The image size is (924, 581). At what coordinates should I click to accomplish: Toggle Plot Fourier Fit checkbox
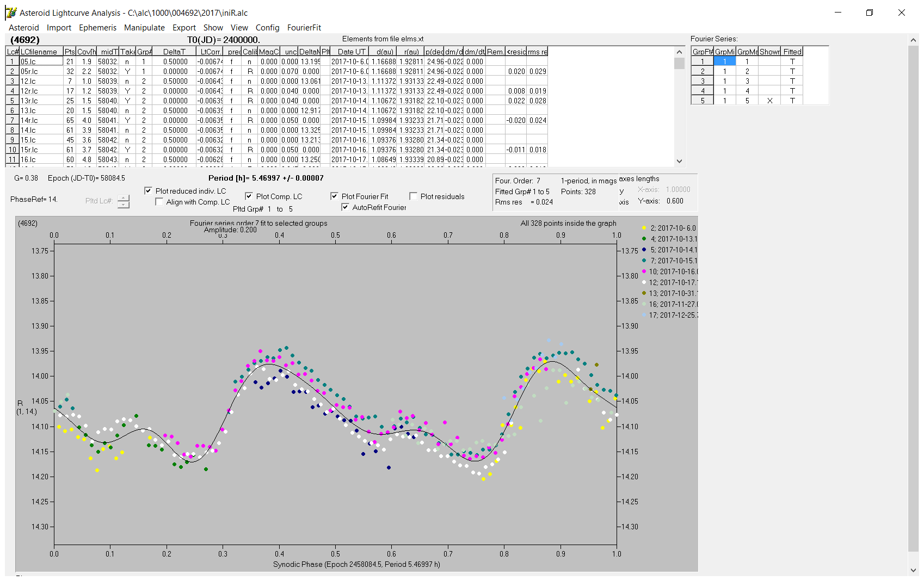334,196
